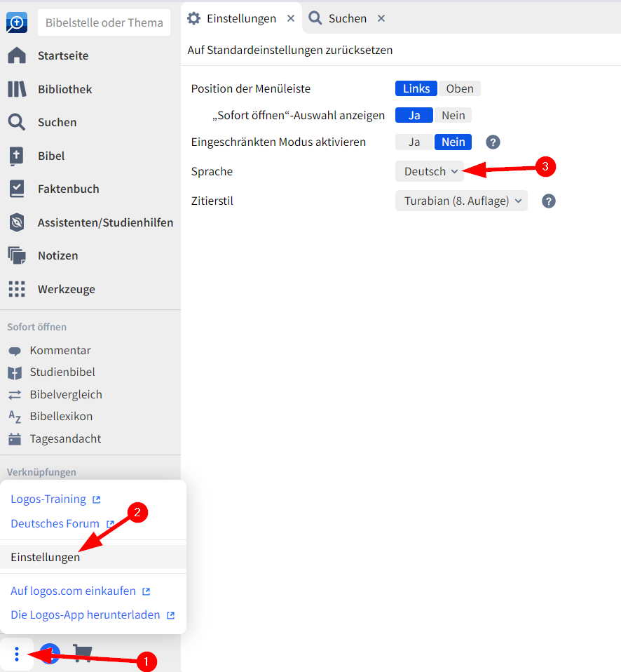
Task: Click Auf Standardeinstellungen zurücksetzen
Action: (290, 50)
